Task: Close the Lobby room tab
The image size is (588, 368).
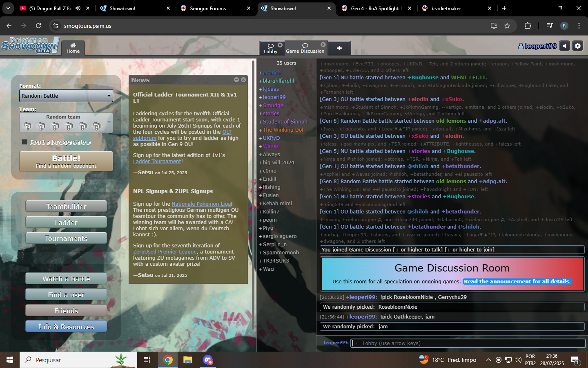Action: [x=280, y=45]
